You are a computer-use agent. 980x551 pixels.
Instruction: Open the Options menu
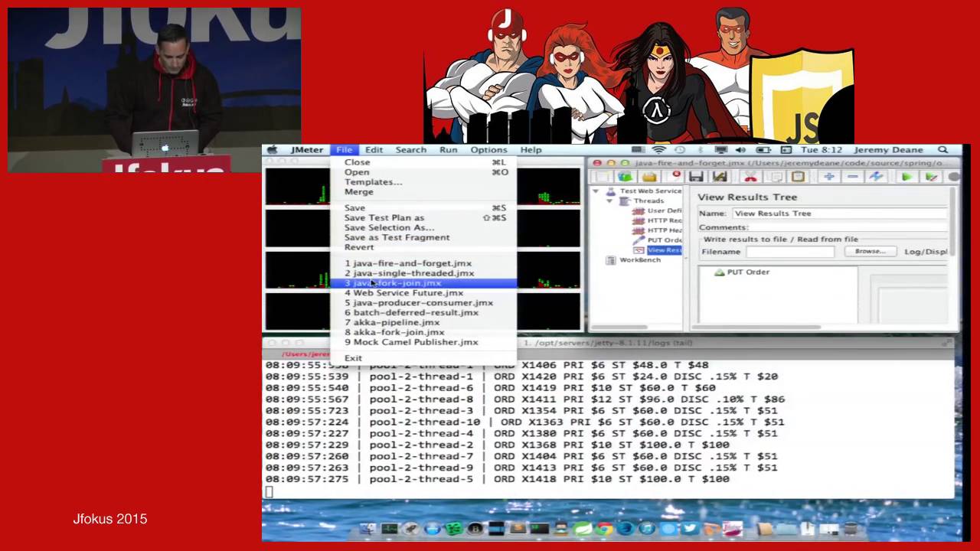tap(488, 150)
